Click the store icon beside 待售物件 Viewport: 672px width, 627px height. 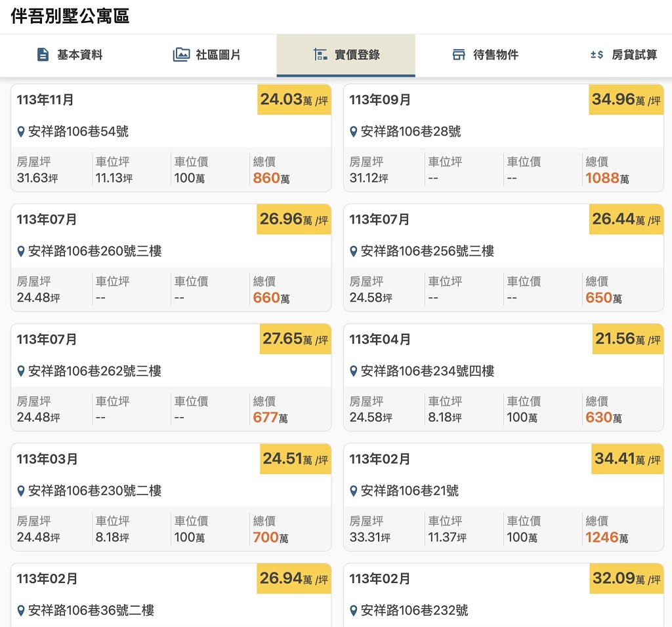tap(459, 54)
